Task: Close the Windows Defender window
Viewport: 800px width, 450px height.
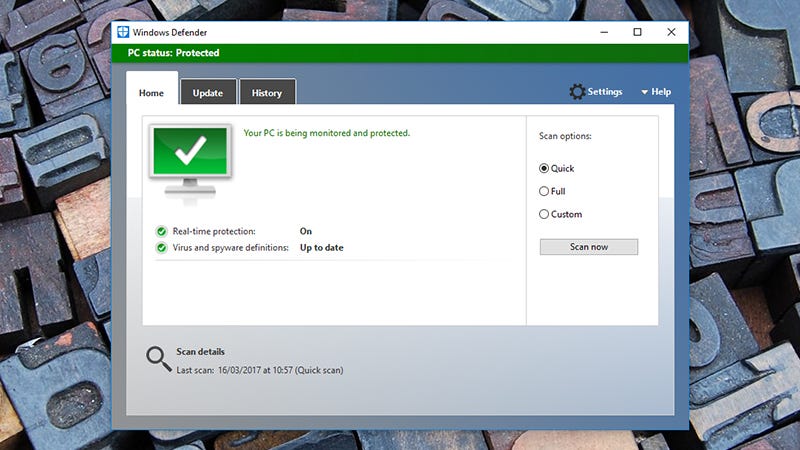Action: point(671,32)
